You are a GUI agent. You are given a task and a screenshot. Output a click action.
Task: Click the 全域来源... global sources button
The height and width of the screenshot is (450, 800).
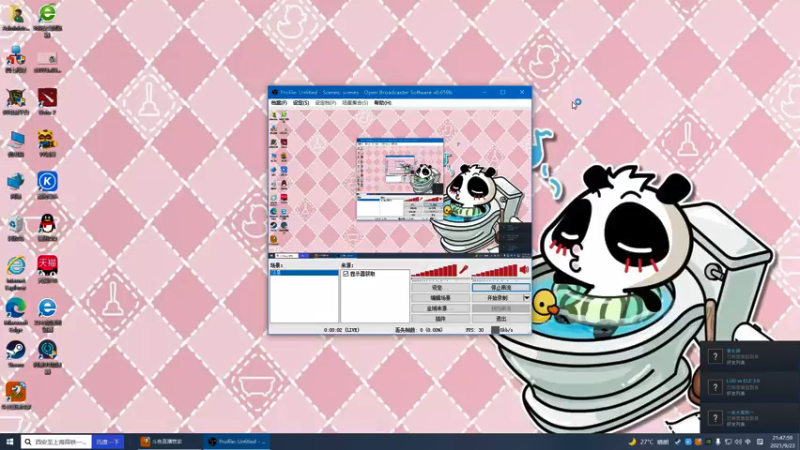tap(440, 308)
